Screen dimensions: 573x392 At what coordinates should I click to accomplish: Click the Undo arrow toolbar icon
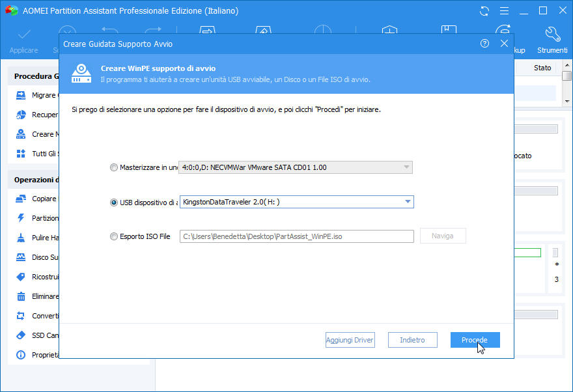(x=109, y=31)
